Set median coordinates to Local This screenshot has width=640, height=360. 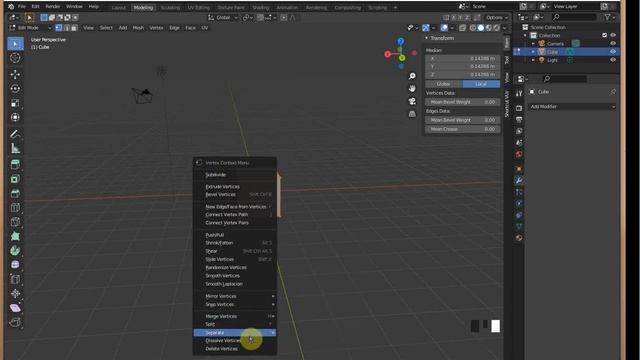481,84
